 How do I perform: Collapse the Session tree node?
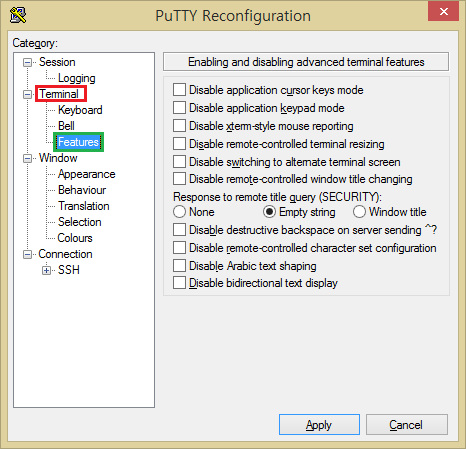[x=27, y=62]
